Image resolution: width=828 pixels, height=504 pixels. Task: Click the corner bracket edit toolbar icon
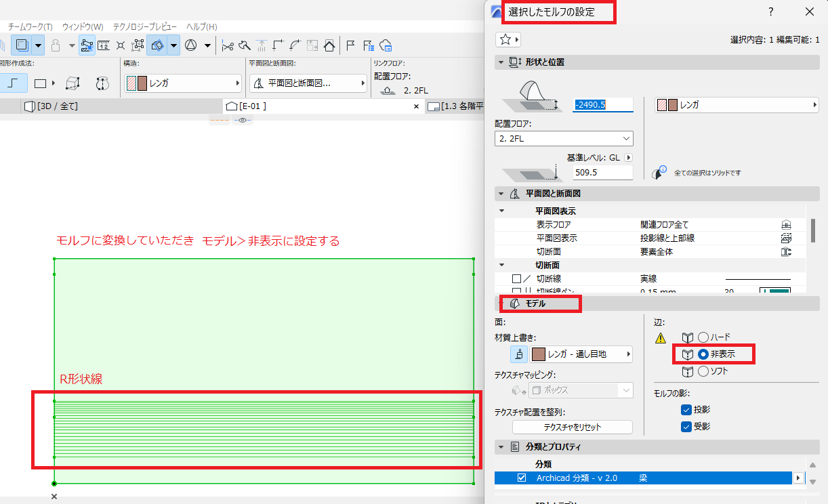[x=278, y=45]
